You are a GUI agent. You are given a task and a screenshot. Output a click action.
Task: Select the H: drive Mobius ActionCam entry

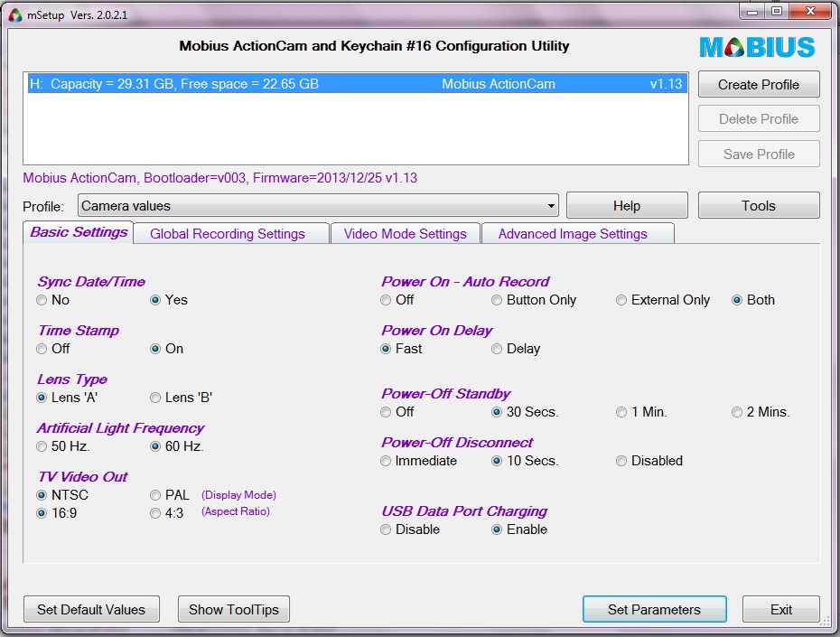coord(357,84)
